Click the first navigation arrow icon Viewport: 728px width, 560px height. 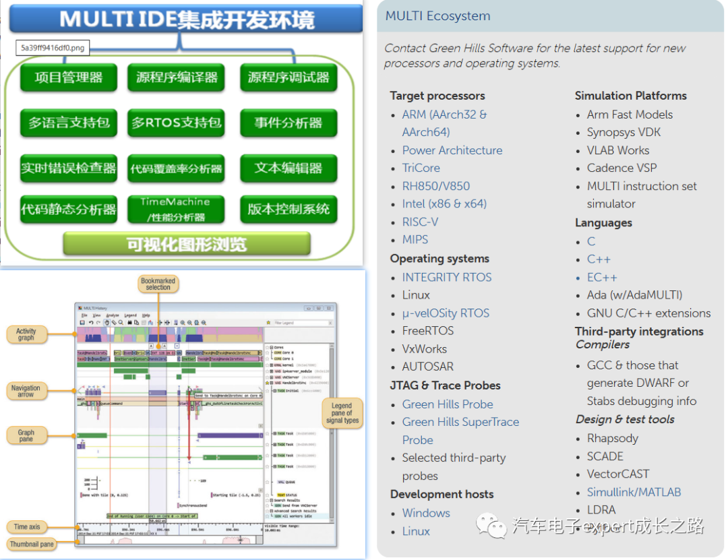click(x=160, y=323)
